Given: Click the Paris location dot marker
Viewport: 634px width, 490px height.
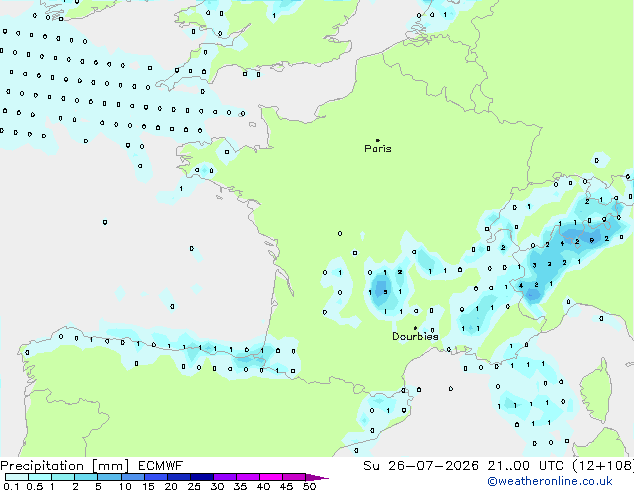Looking at the screenshot, I should tap(378, 140).
